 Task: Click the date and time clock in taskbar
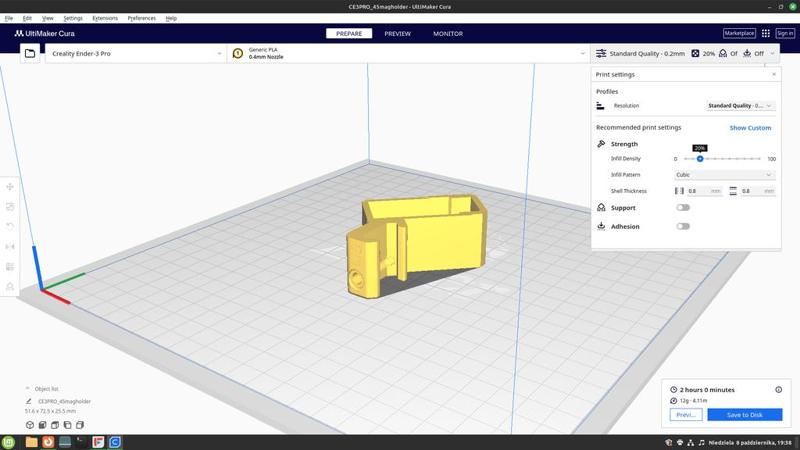[x=750, y=442]
